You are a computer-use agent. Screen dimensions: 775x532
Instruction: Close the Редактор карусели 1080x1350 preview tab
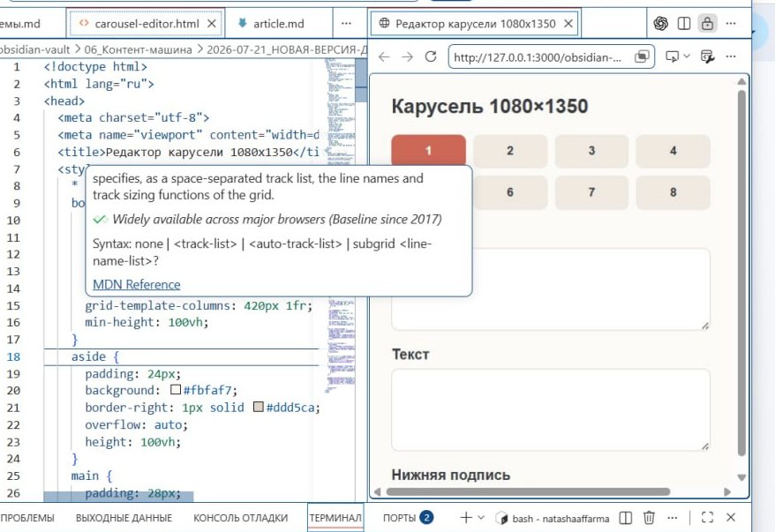[x=568, y=24]
